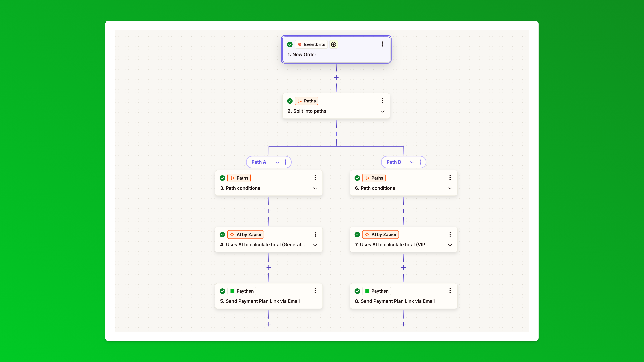644x362 pixels.
Task: Open the three-dot menu on New Order step
Action: point(383,44)
